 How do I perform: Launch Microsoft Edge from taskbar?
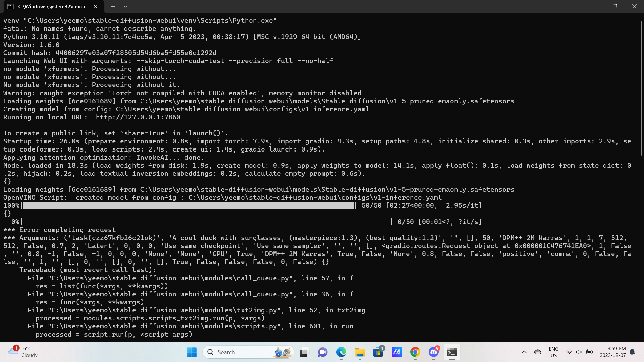(x=341, y=352)
